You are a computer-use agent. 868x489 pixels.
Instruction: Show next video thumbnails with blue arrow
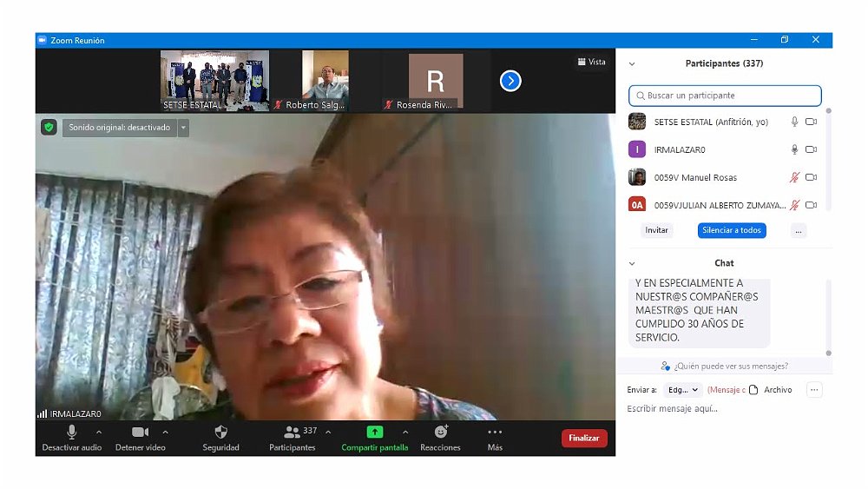[510, 81]
